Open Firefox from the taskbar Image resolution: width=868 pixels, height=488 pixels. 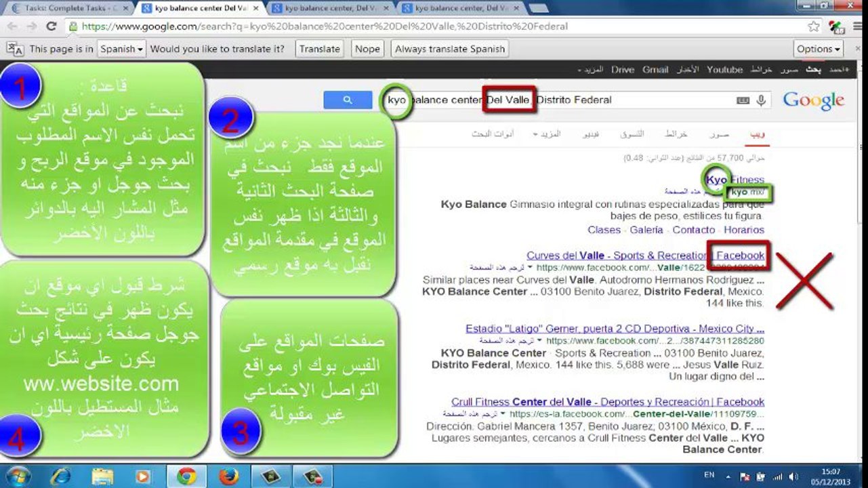(x=227, y=476)
